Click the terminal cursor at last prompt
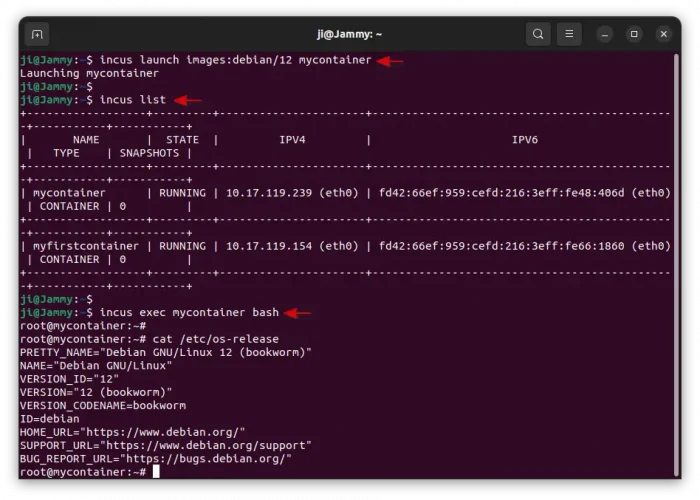Image resolution: width=700 pixels, height=500 pixels. point(157,471)
